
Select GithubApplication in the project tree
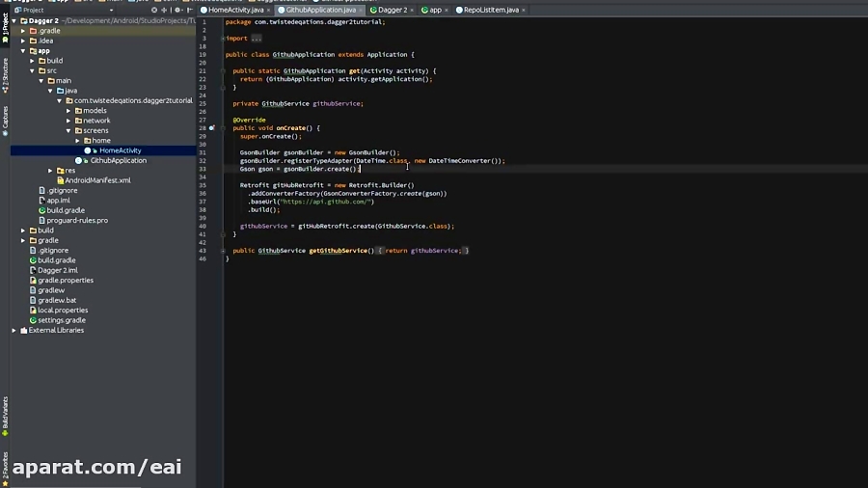(x=119, y=160)
